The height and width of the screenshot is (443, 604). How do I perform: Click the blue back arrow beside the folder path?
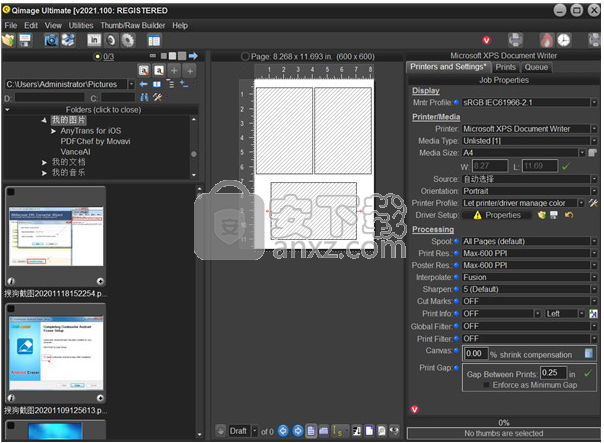pos(144,84)
